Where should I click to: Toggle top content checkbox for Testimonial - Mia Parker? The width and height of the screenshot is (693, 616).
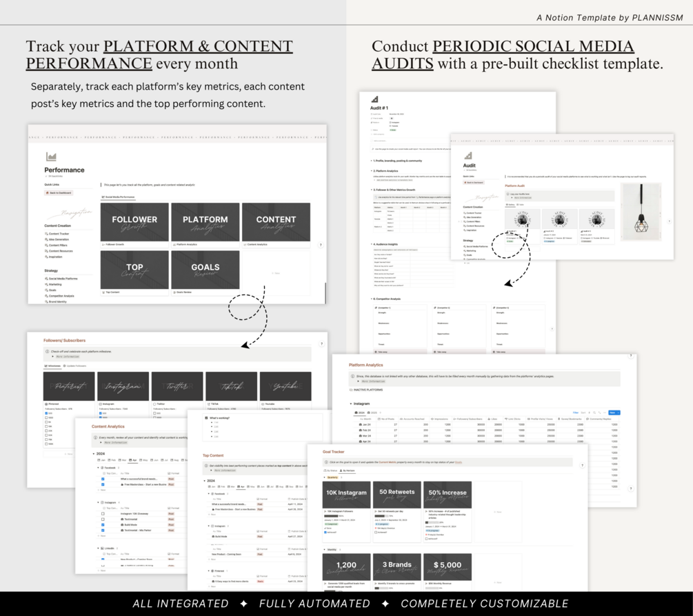[x=103, y=530]
